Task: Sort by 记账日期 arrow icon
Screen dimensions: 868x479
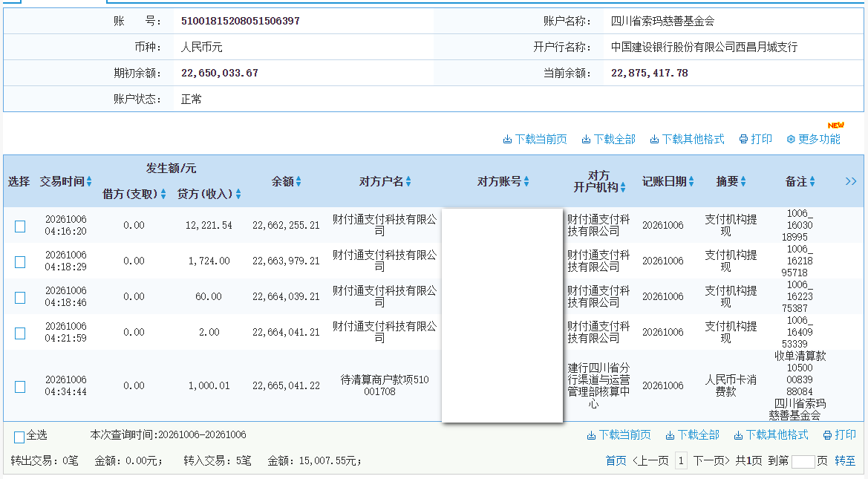Action: (x=691, y=182)
